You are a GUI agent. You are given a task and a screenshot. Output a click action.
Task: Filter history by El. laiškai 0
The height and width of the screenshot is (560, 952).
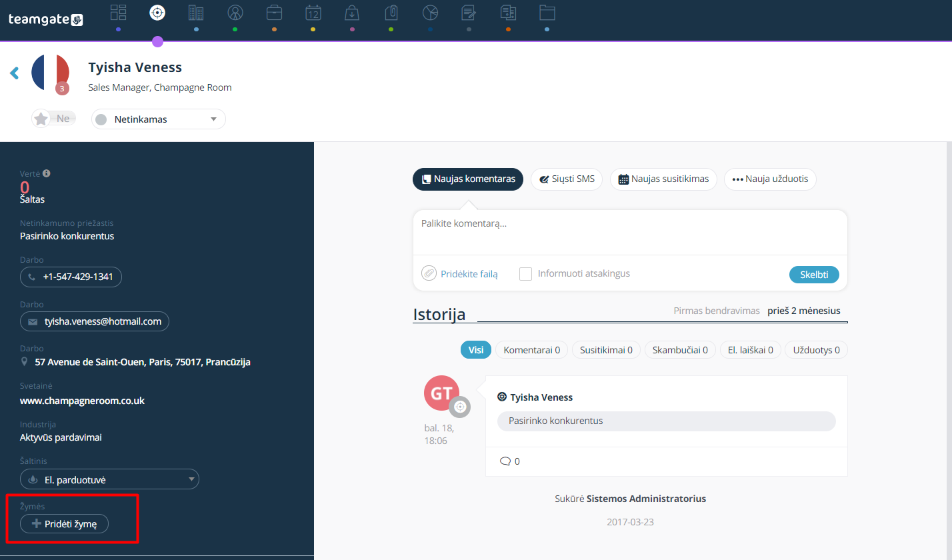pyautogui.click(x=750, y=350)
